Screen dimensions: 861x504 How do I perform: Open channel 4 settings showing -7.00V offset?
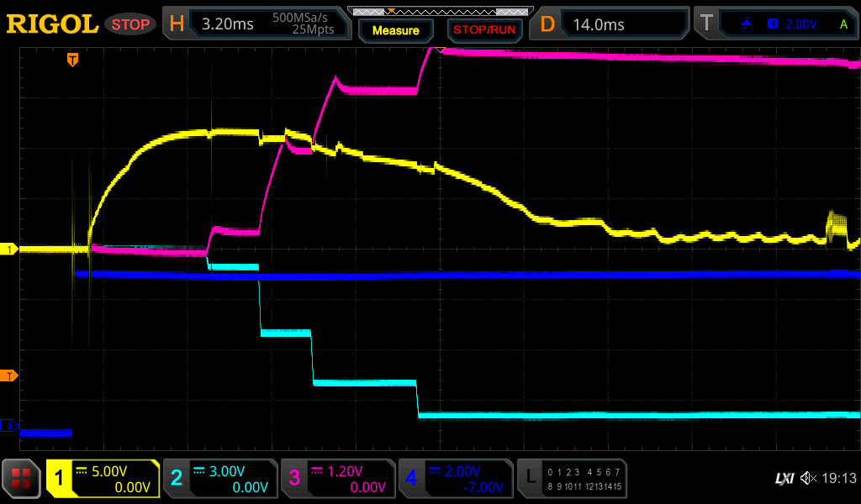[x=456, y=479]
